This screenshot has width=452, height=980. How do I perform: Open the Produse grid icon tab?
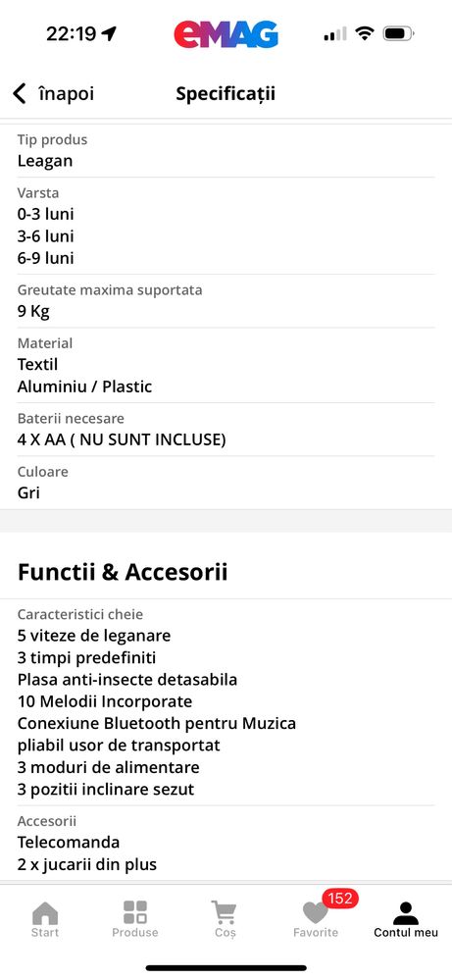click(135, 919)
